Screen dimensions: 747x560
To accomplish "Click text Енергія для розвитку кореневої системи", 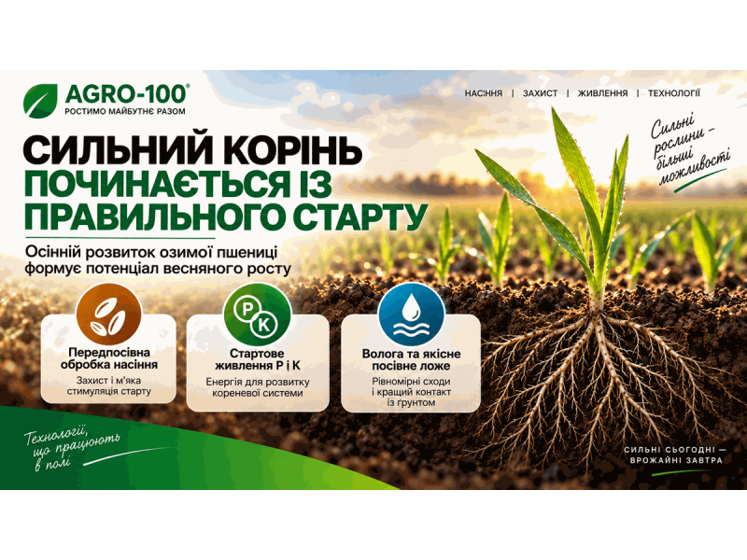I will point(258,387).
